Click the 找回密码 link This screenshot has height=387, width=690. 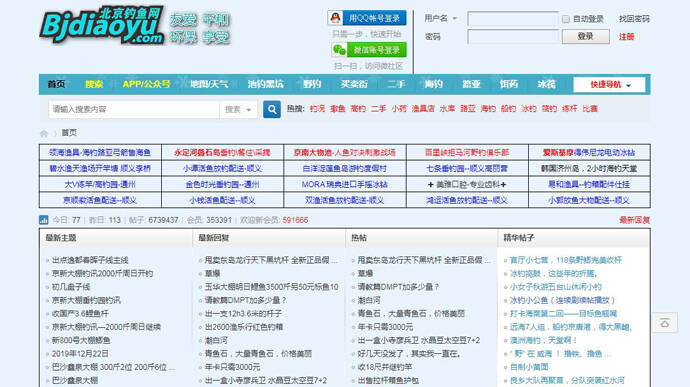(634, 19)
